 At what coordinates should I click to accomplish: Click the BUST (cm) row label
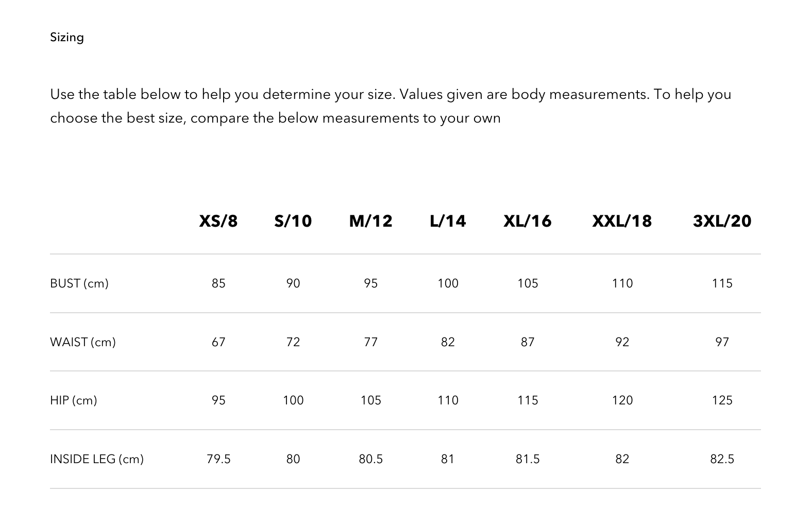coord(79,283)
